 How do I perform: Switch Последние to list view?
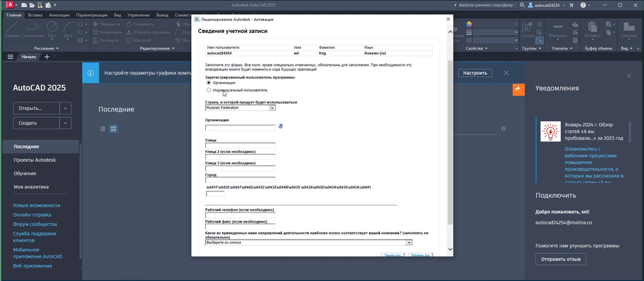pos(103,129)
